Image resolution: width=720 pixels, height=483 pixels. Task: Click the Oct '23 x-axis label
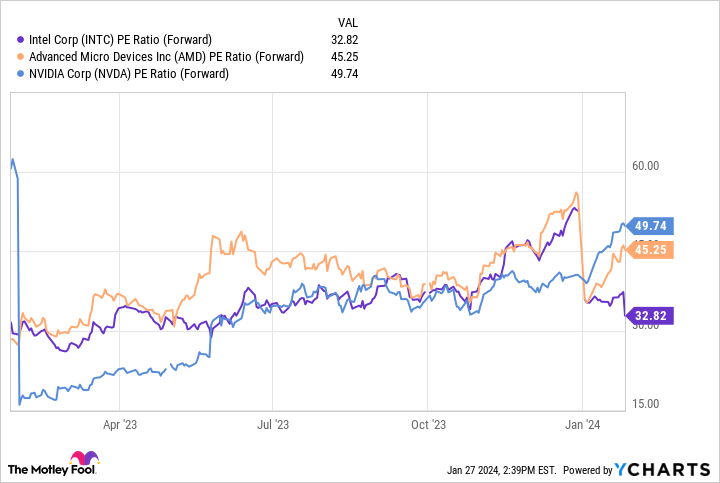point(429,424)
